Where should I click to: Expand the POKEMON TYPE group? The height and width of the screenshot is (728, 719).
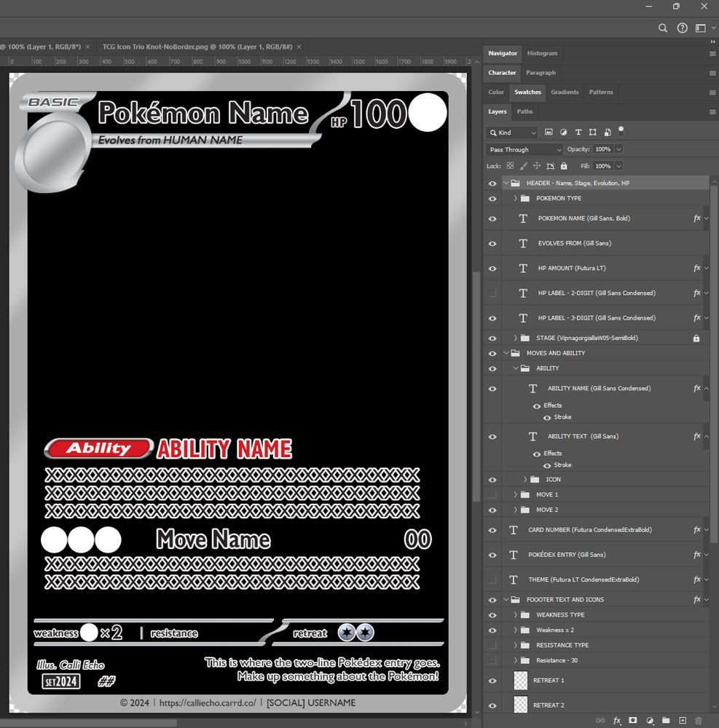(515, 198)
